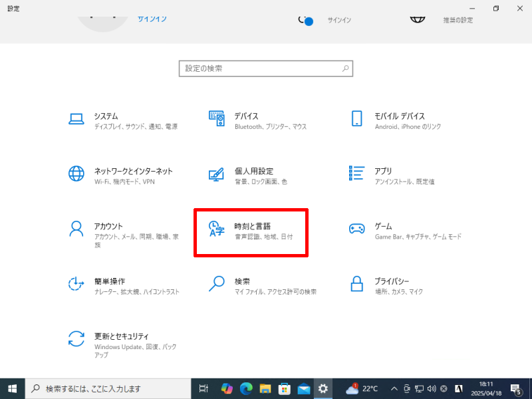Open 更新とセキュリティ update settings
The width and height of the screenshot is (532, 399).
tap(122, 344)
